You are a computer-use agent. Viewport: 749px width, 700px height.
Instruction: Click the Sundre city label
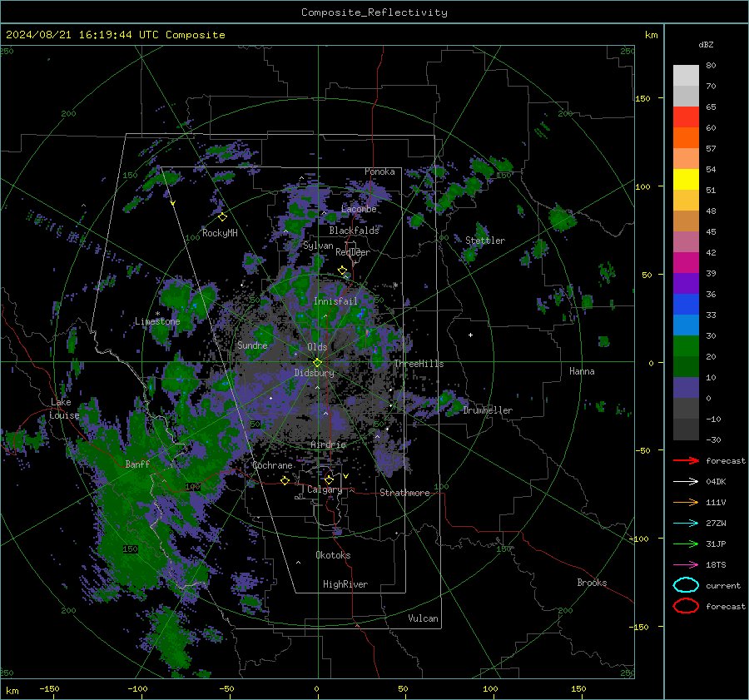click(x=252, y=345)
